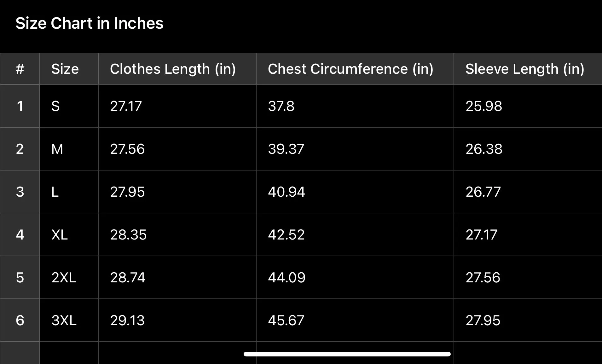602x364 pixels.
Task: Click the Size Chart in Inches title
Action: pos(90,23)
